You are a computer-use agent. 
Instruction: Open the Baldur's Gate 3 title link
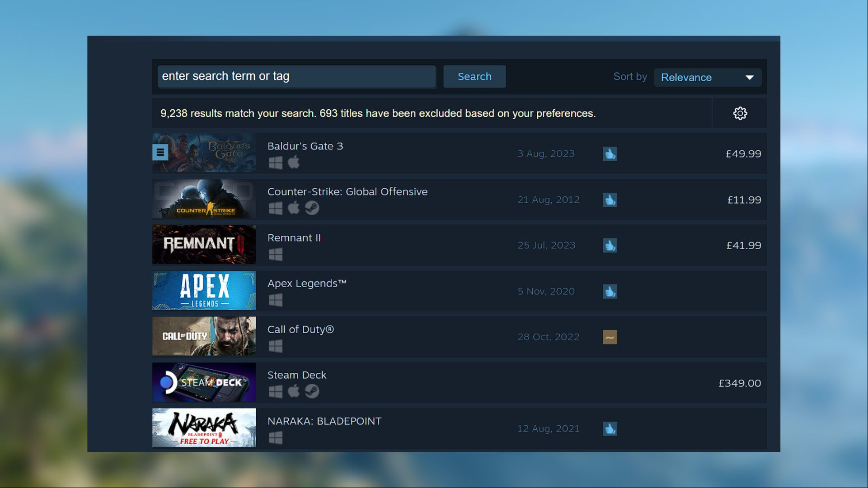point(305,146)
